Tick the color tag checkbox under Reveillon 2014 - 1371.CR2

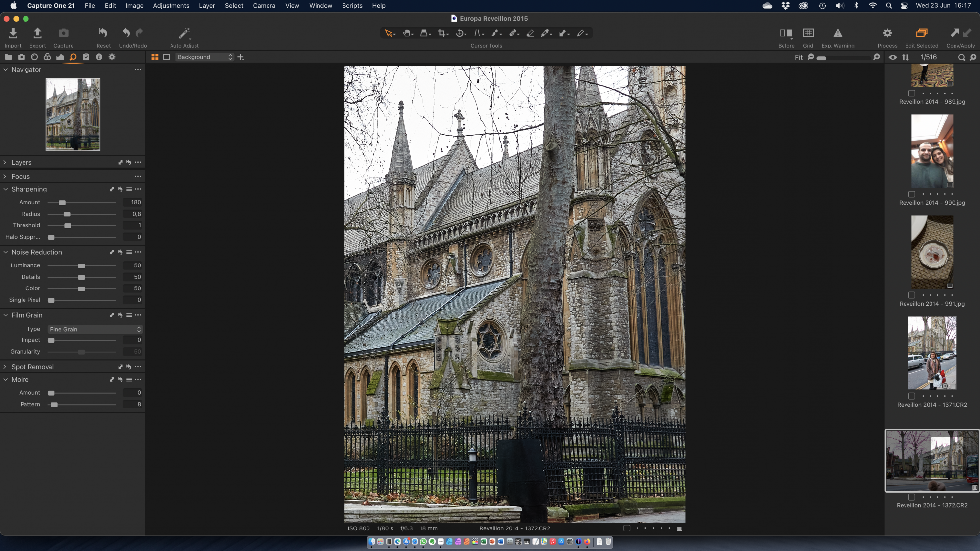click(912, 396)
